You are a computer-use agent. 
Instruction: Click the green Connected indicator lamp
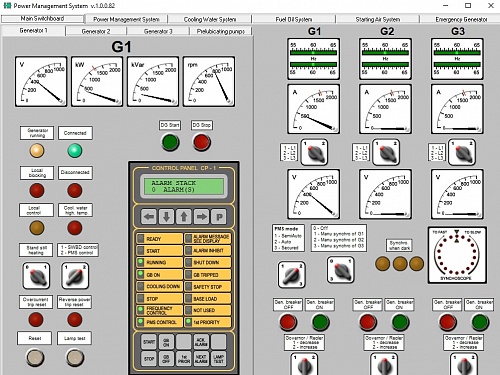click(x=75, y=151)
